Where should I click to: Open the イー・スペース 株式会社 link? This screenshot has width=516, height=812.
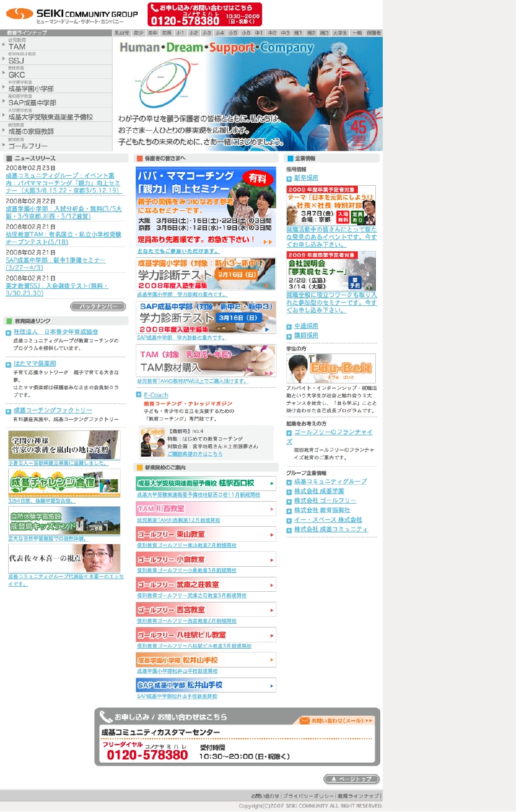point(328,520)
